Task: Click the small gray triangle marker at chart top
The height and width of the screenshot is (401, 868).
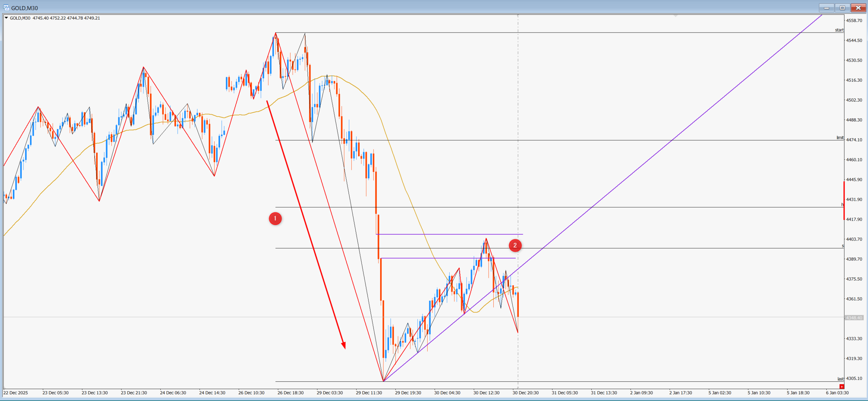Action: point(675,16)
